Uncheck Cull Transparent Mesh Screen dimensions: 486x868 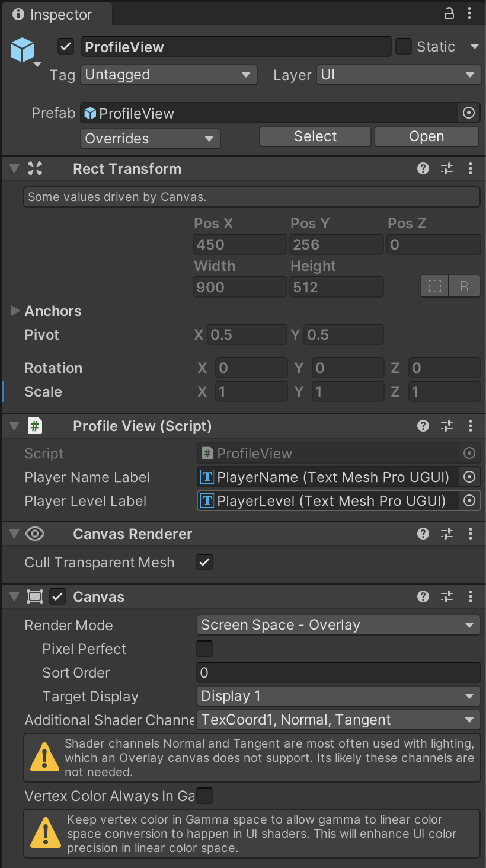point(204,562)
